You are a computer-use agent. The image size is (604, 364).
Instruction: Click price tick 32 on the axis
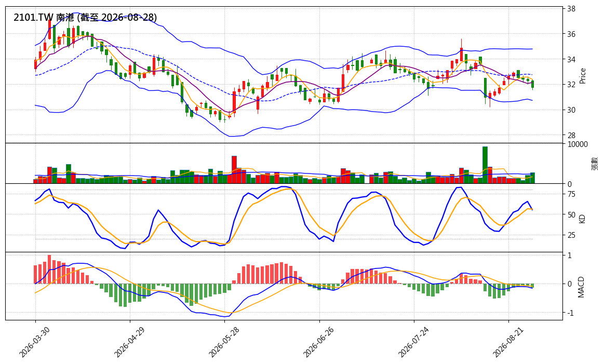point(572,84)
